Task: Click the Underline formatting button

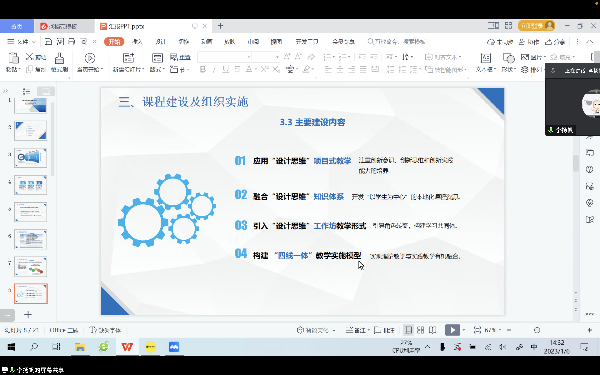Action: (226, 69)
